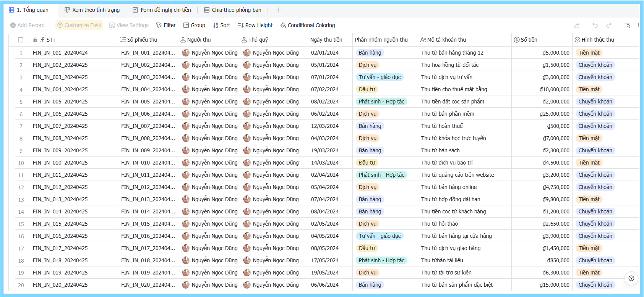Click the form icon on Form đề nghị chi tiền tab

click(135, 10)
